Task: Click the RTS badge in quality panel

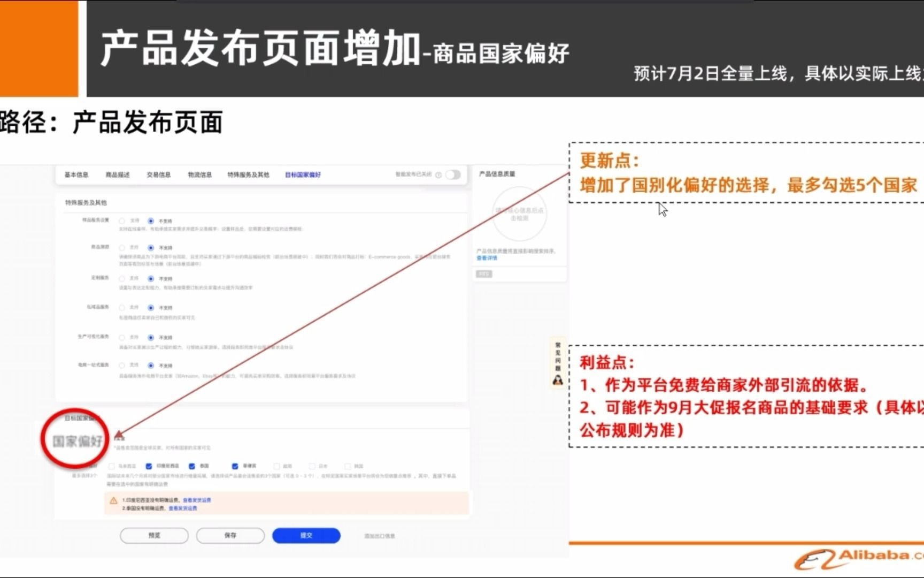Action: coord(484,274)
